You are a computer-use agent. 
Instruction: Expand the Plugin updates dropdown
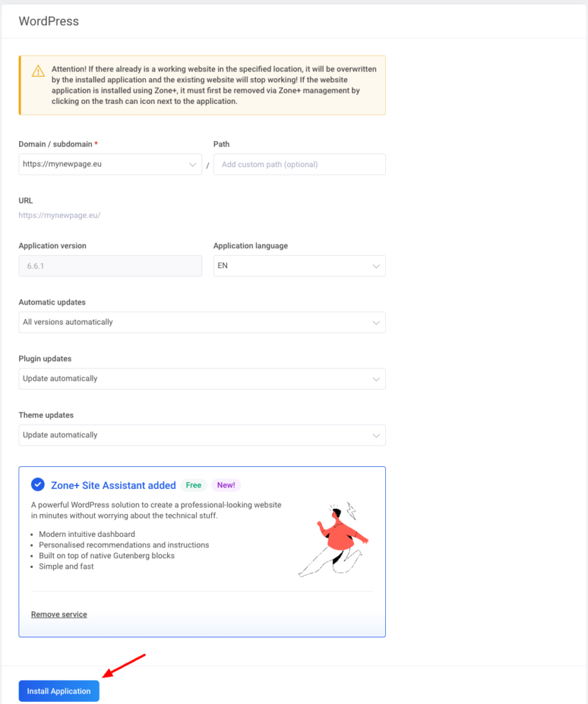click(202, 379)
